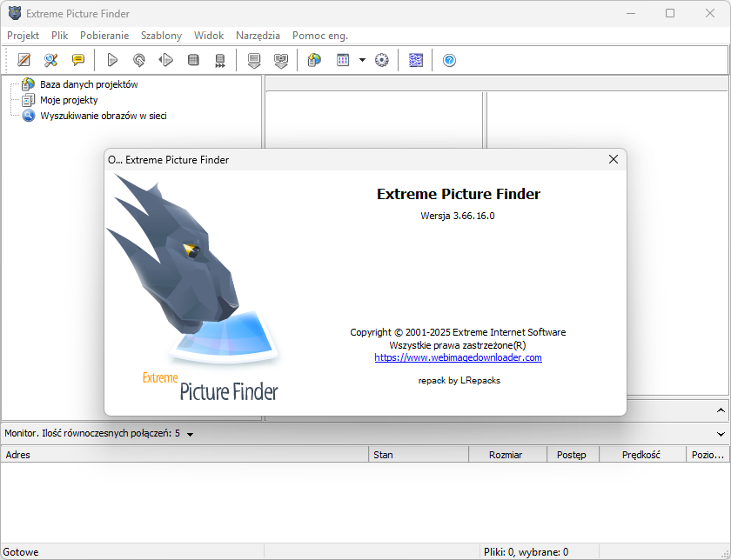The height and width of the screenshot is (560, 731).
Task: Click the start download play icon
Action: (x=112, y=60)
